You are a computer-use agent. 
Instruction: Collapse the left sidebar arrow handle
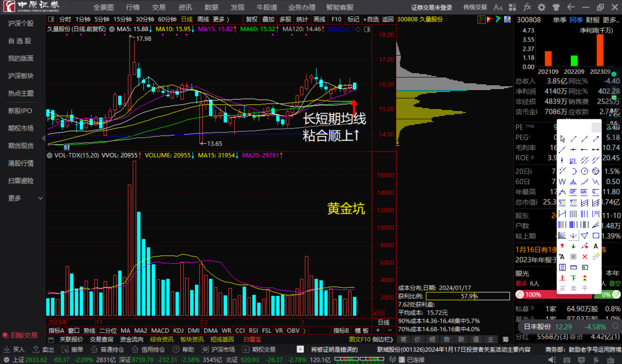pyautogui.click(x=44, y=138)
